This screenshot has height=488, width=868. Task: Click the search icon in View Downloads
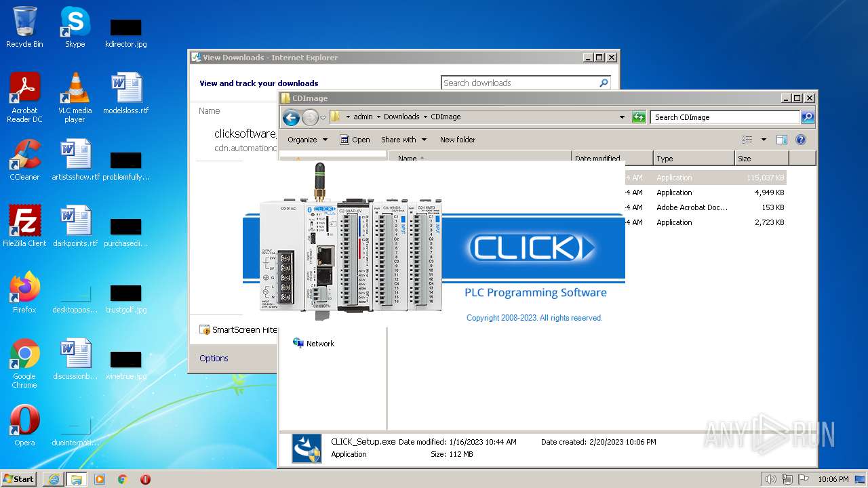tap(604, 83)
